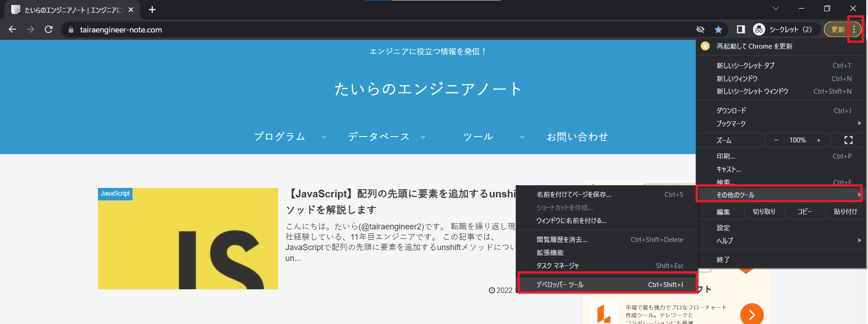Decrease zoom with the minus button
The image size is (868, 324).
click(776, 140)
